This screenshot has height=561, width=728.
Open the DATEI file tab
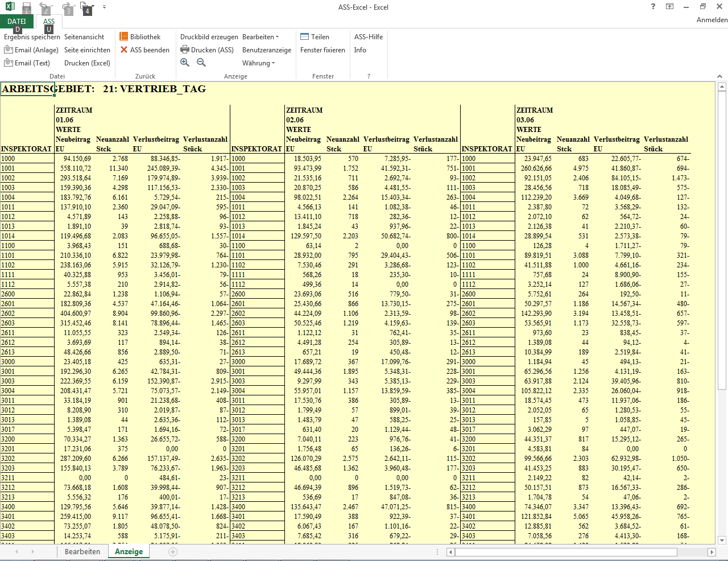(16, 22)
